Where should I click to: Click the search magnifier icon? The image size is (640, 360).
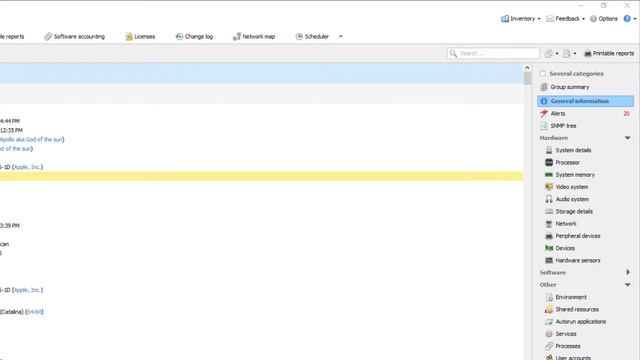[x=453, y=53]
